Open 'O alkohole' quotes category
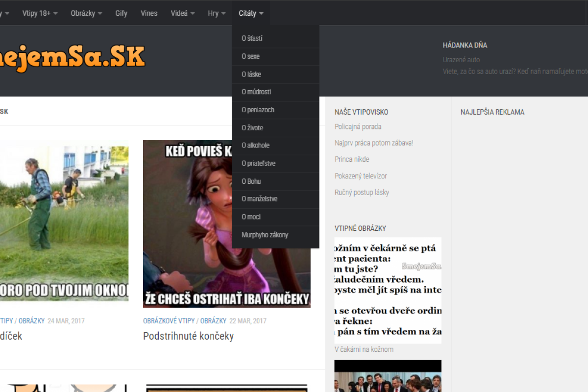 click(x=276, y=145)
